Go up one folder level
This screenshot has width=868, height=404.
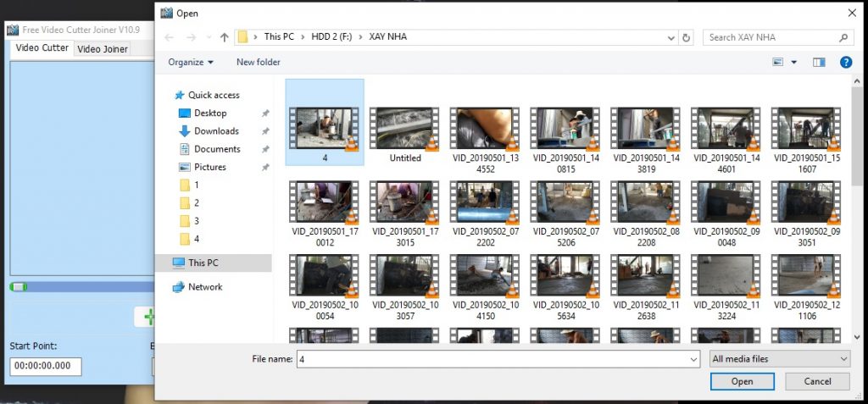224,37
